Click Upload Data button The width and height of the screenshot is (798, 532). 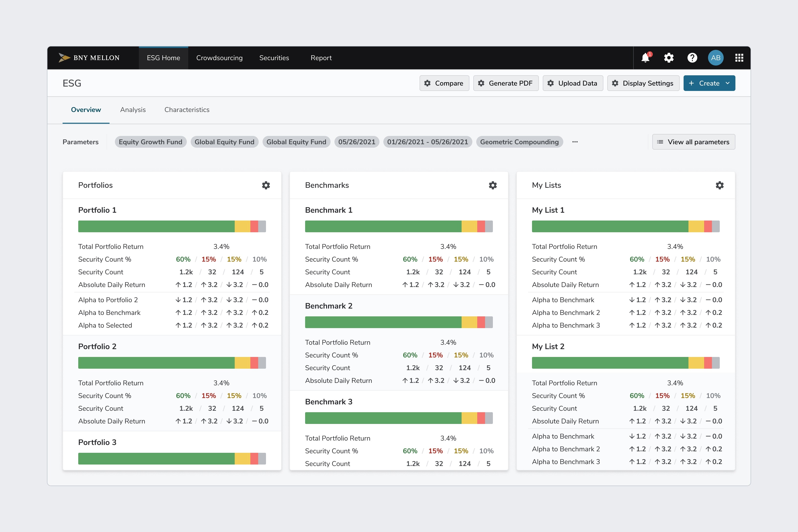(573, 83)
